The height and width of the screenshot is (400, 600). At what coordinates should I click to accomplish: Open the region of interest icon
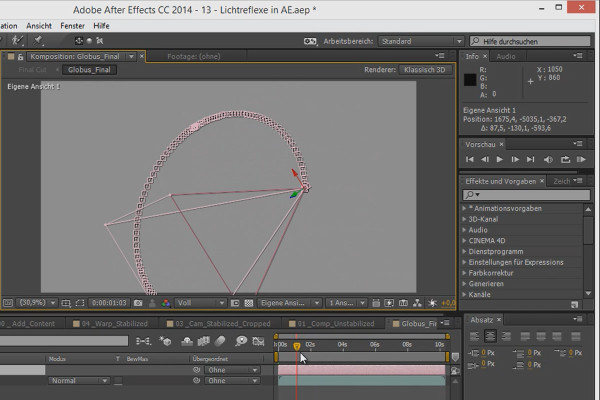[x=235, y=303]
